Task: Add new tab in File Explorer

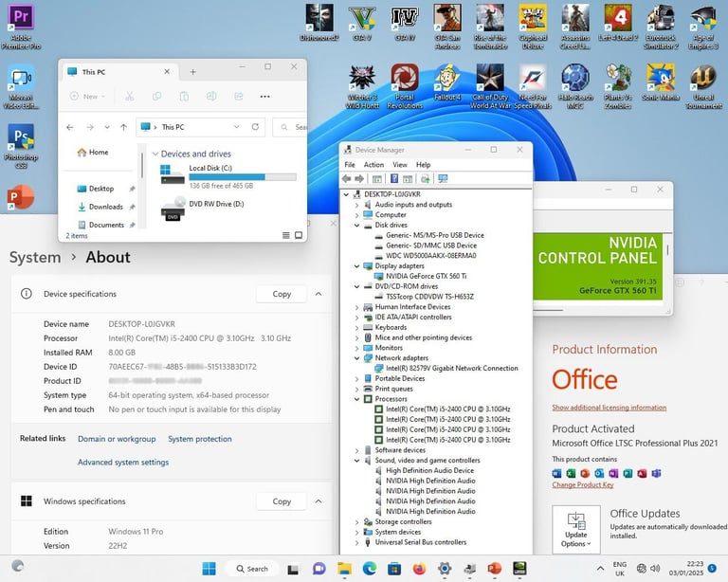Action: click(x=192, y=72)
